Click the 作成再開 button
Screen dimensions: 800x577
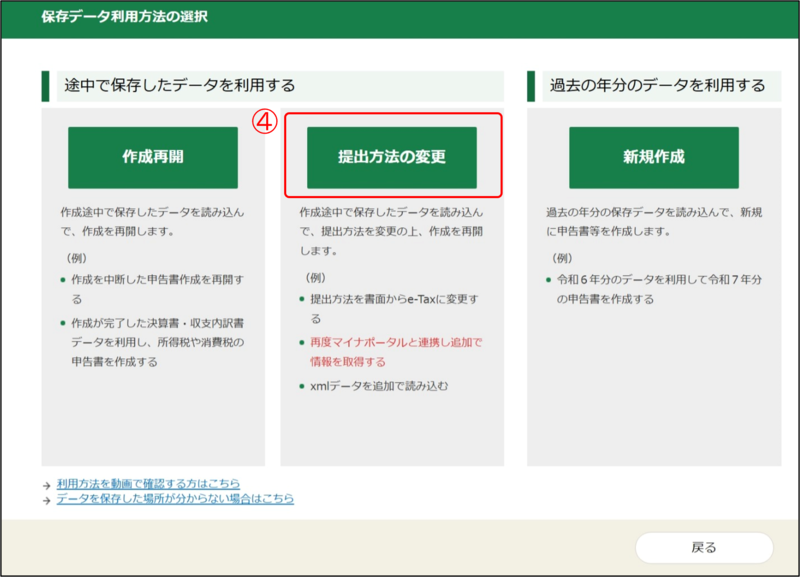click(x=153, y=158)
